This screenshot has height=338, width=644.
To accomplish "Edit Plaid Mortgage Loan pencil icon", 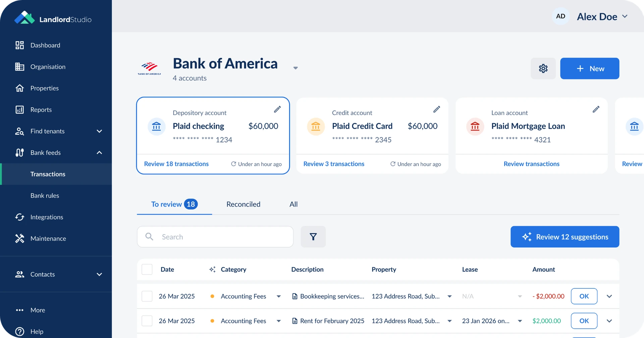I will 596,109.
